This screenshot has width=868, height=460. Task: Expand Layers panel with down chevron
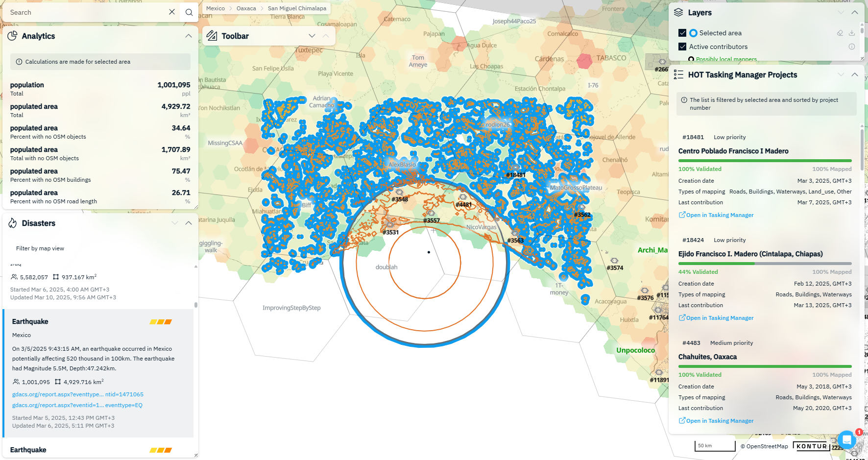pyautogui.click(x=841, y=12)
